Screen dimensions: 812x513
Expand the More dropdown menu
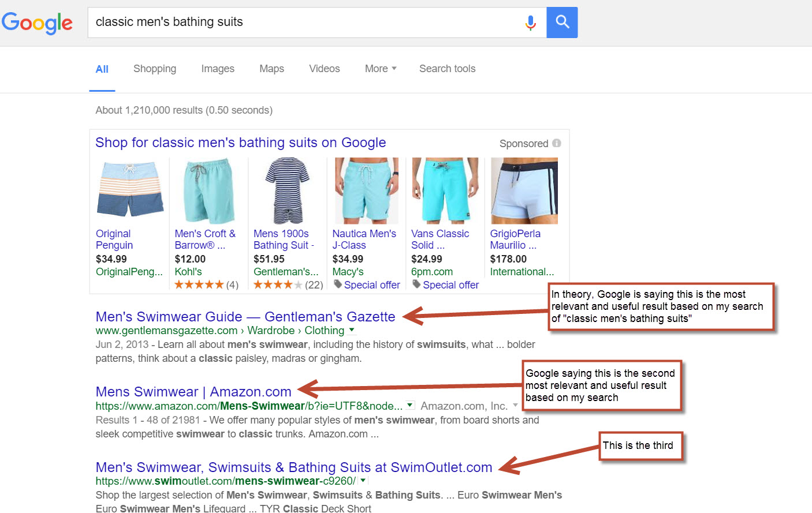coord(381,69)
